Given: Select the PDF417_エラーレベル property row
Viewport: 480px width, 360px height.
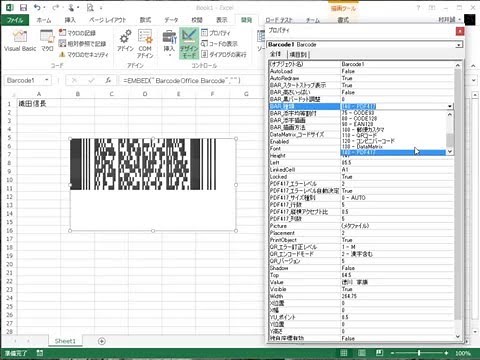Looking at the screenshot, I should click(x=362, y=184).
